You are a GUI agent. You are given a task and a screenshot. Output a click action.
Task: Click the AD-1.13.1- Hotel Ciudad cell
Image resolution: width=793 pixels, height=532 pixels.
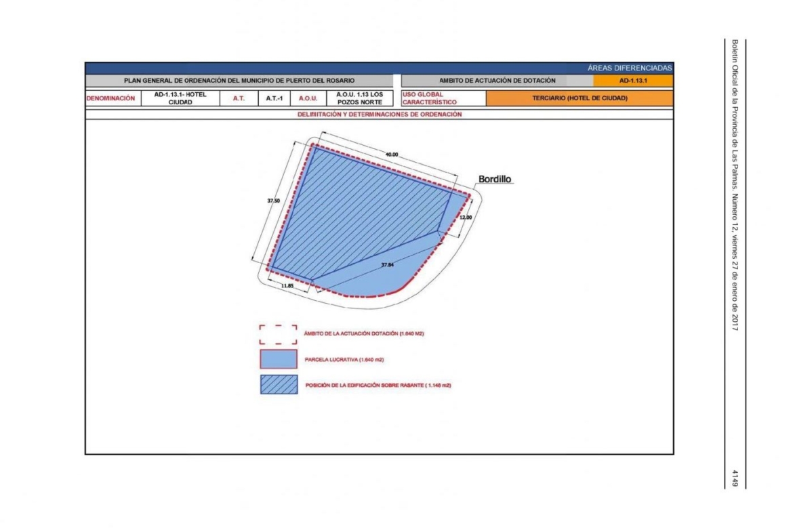pyautogui.click(x=180, y=98)
